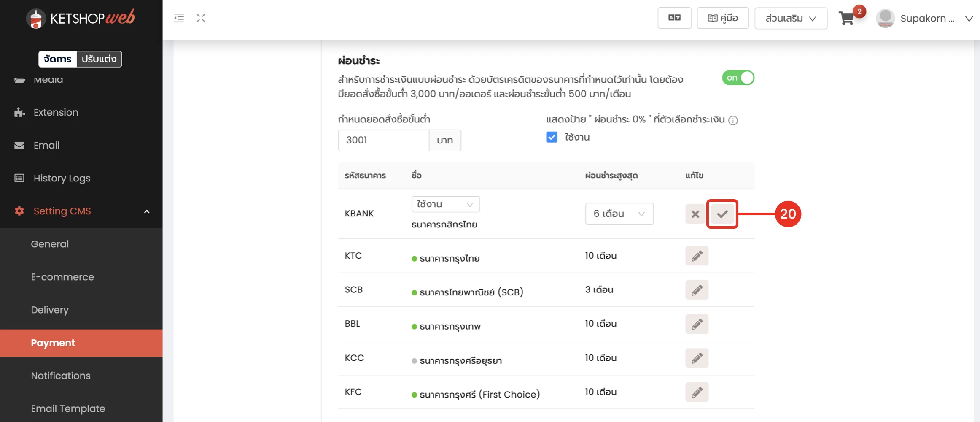980x422 pixels.
Task: Click the KTC bank code
Action: [353, 256]
